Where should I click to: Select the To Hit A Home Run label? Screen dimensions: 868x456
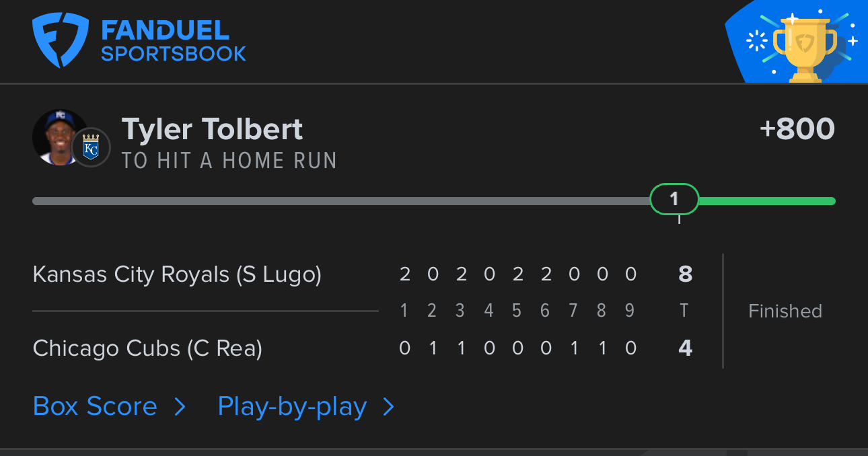tap(229, 161)
